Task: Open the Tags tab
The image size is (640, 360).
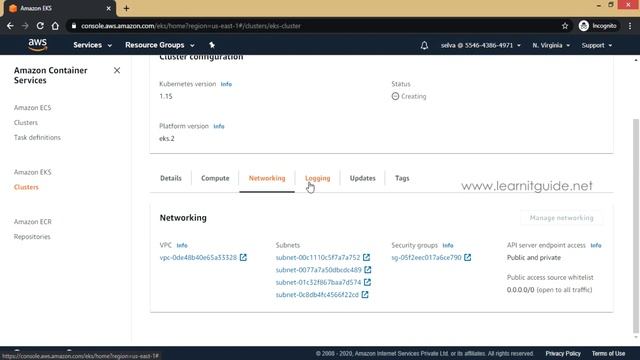Action: tap(402, 178)
